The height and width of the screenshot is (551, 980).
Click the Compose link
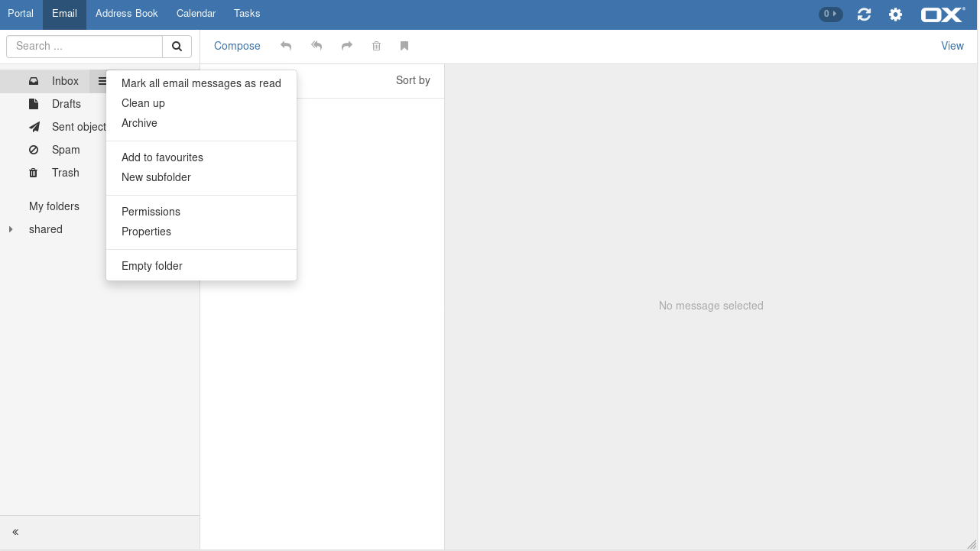click(237, 46)
